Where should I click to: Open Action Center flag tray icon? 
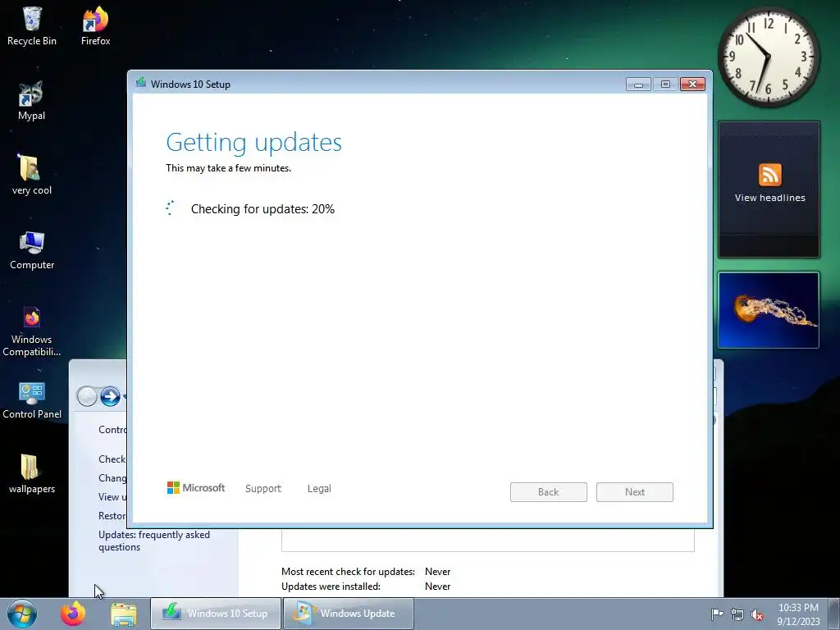(717, 614)
